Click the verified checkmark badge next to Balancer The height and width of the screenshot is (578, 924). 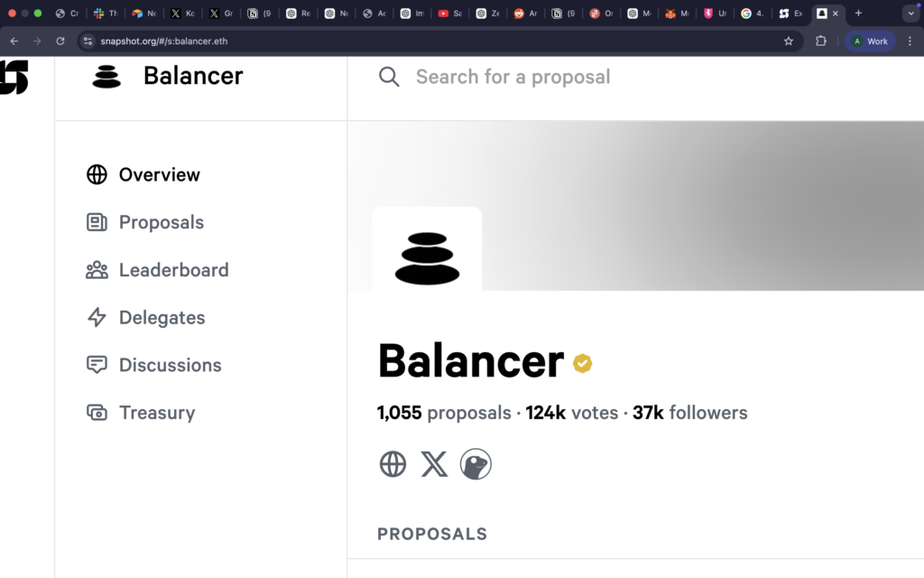[x=582, y=363]
